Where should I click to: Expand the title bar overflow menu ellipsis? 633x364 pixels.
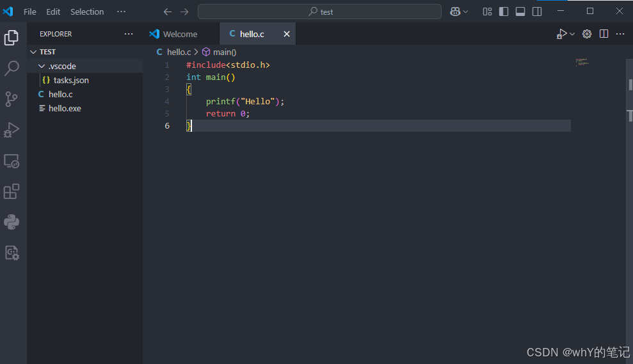121,12
